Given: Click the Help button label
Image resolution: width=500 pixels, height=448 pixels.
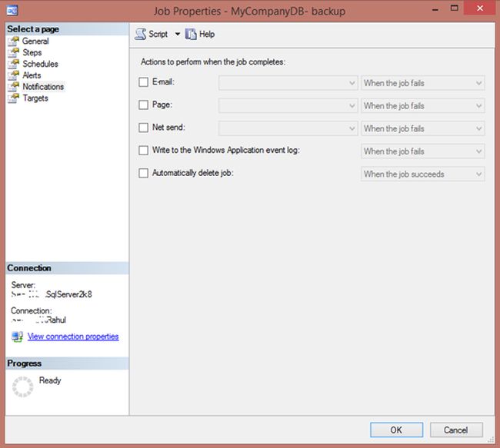Looking at the screenshot, I should pos(207,34).
